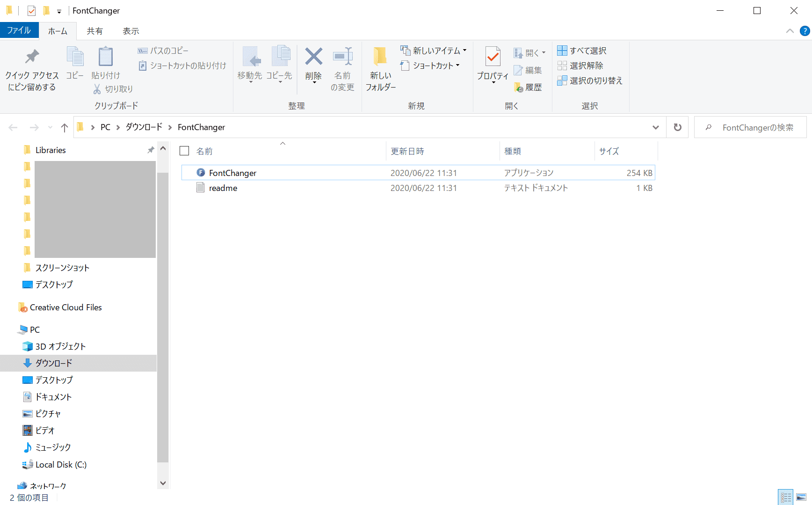Click Select all (すべて選択)
This screenshot has width=812, height=505.
point(582,51)
